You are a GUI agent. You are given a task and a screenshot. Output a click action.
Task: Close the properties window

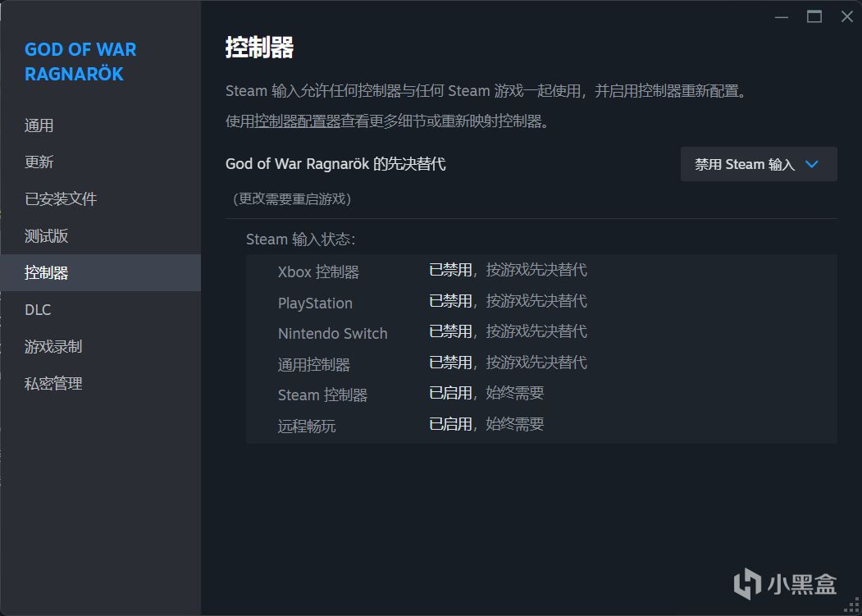(x=846, y=17)
